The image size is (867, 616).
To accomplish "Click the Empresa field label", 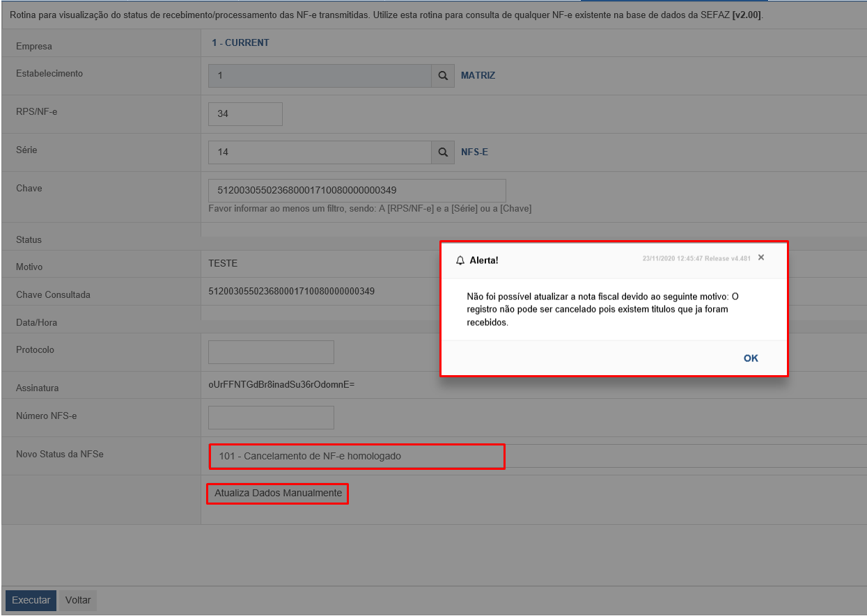I will tap(34, 47).
